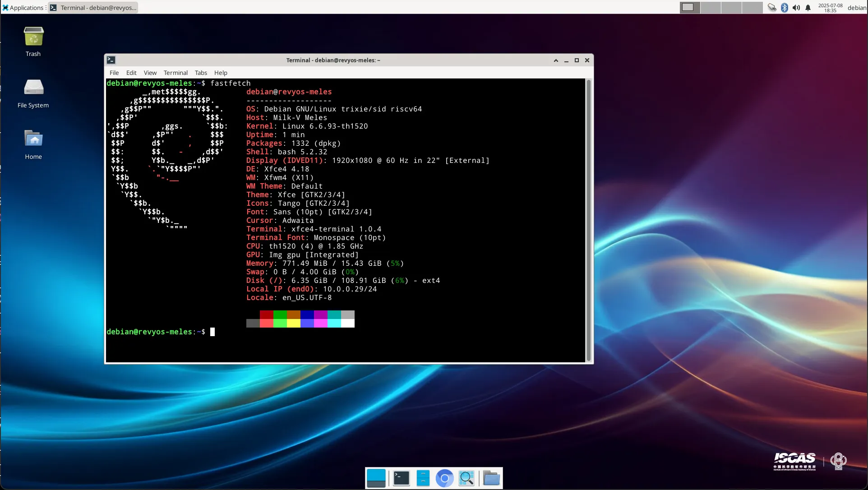Image resolution: width=868 pixels, height=490 pixels.
Task: Open the Applications menu
Action: point(23,8)
